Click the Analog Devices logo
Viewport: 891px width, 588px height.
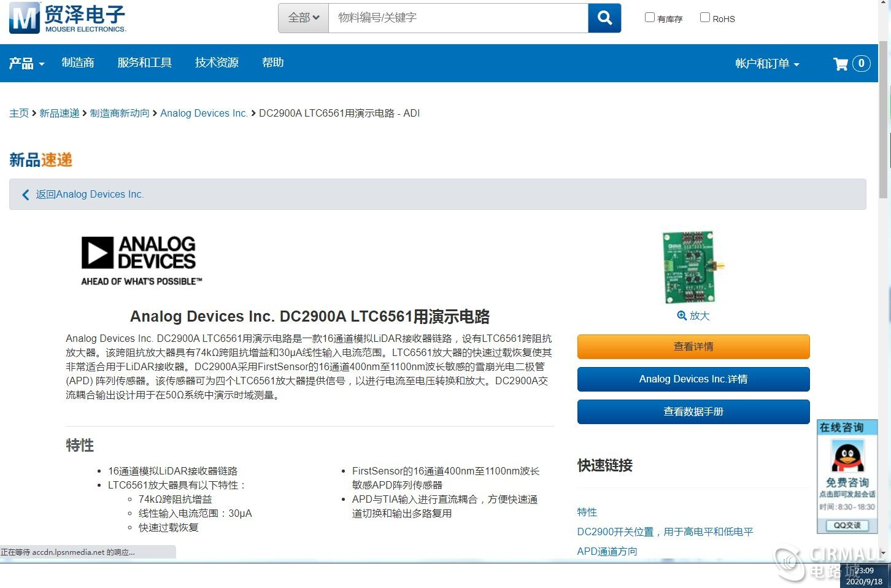tap(142, 260)
